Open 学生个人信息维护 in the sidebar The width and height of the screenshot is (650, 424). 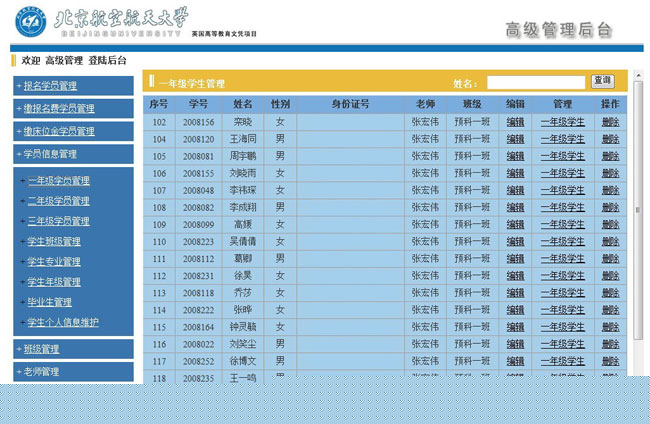(x=62, y=323)
